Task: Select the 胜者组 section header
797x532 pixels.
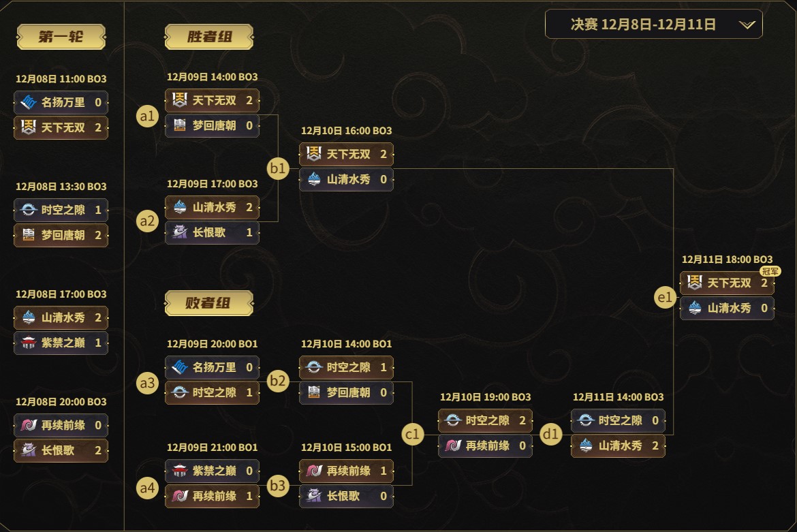Action: (209, 37)
